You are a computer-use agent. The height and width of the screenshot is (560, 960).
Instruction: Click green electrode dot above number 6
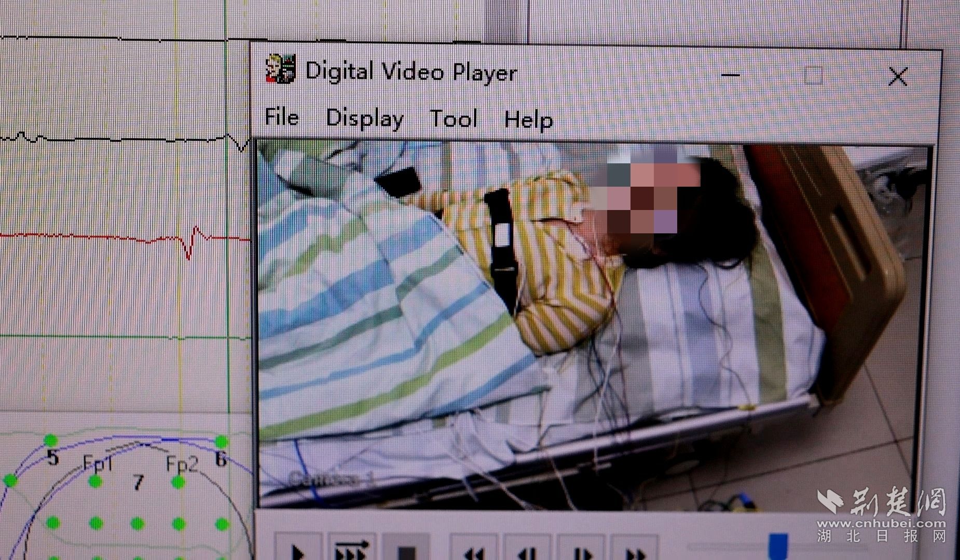pyautogui.click(x=222, y=442)
